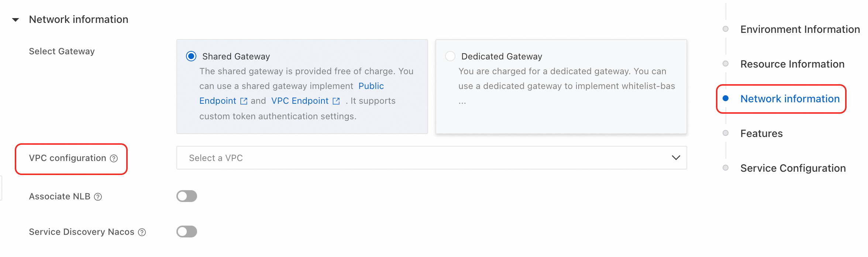Turn on Service Discovery Nacos switch

coord(187,232)
